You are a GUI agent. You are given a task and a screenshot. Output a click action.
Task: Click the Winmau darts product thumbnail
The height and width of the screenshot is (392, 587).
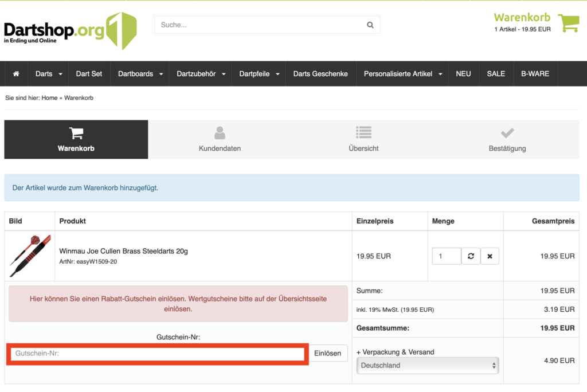tap(30, 256)
